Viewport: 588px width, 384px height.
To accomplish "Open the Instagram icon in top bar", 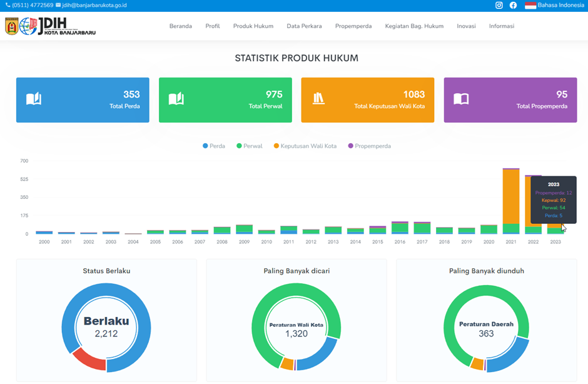I will [499, 5].
